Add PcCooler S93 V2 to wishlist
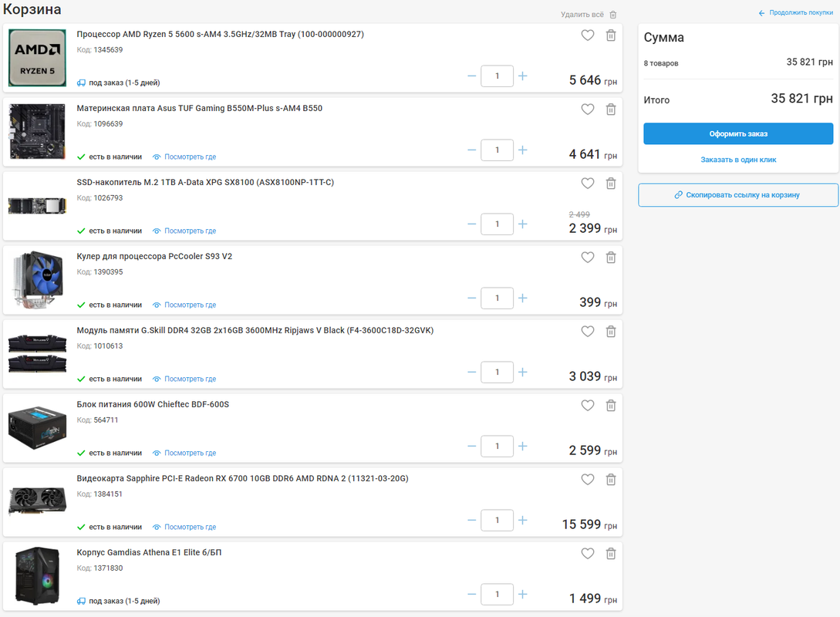Viewport: 840px width, 617px height. (588, 257)
